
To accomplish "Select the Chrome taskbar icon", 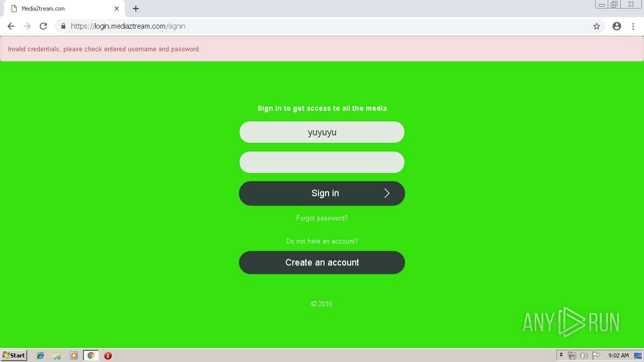I will coord(91,355).
